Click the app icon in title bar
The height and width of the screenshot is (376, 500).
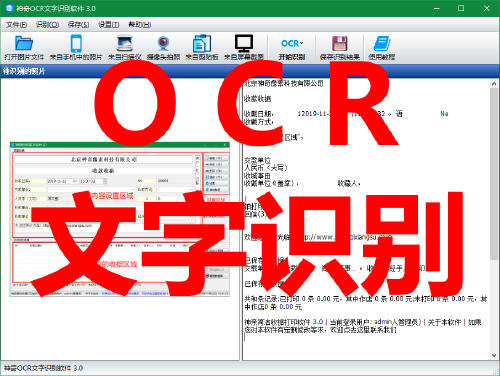click(9, 8)
